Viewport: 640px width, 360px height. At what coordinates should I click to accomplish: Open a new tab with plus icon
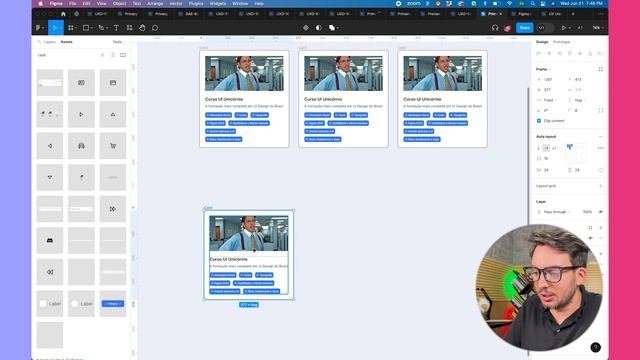point(573,14)
